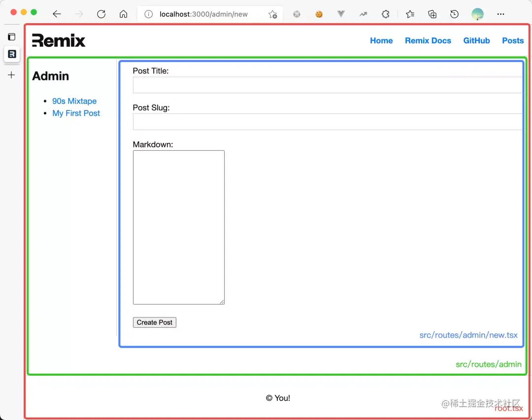Focus the Post Slug input field
The width and height of the screenshot is (532, 420).
328,122
